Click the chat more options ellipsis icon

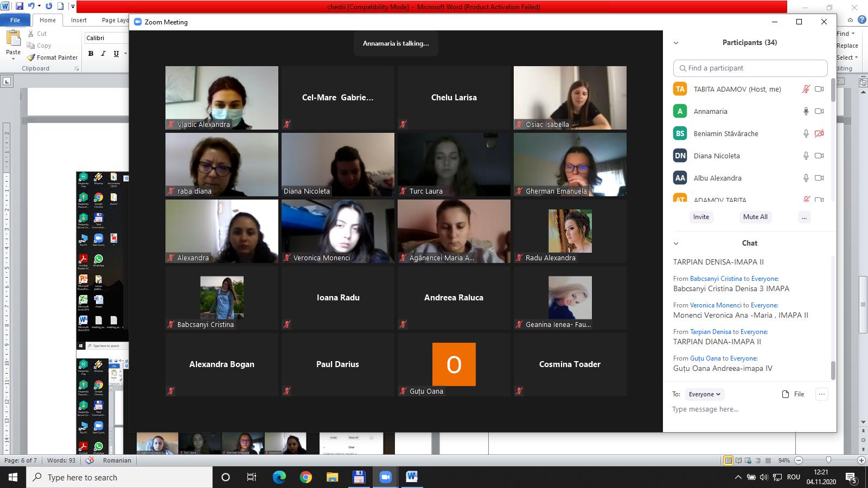pyautogui.click(x=822, y=394)
